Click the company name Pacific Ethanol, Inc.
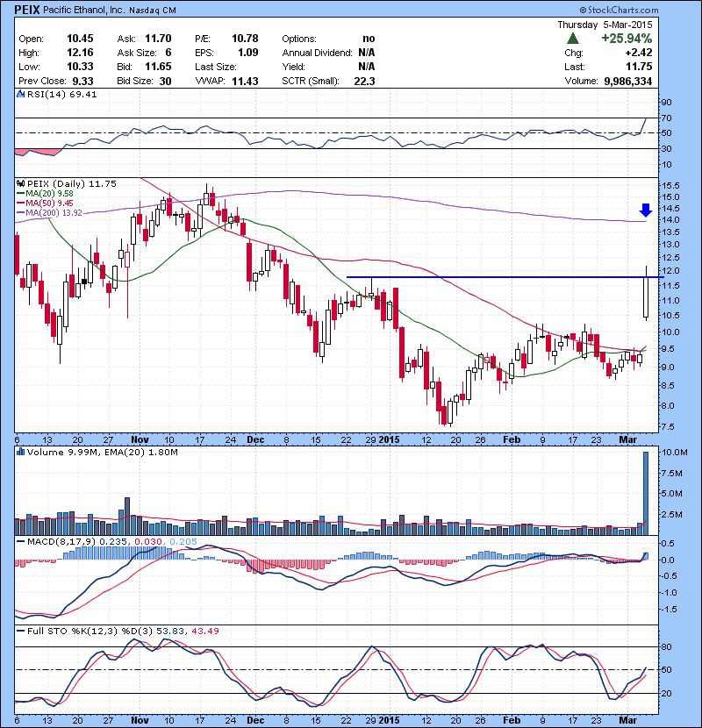This screenshot has height=728, width=702. (x=83, y=10)
